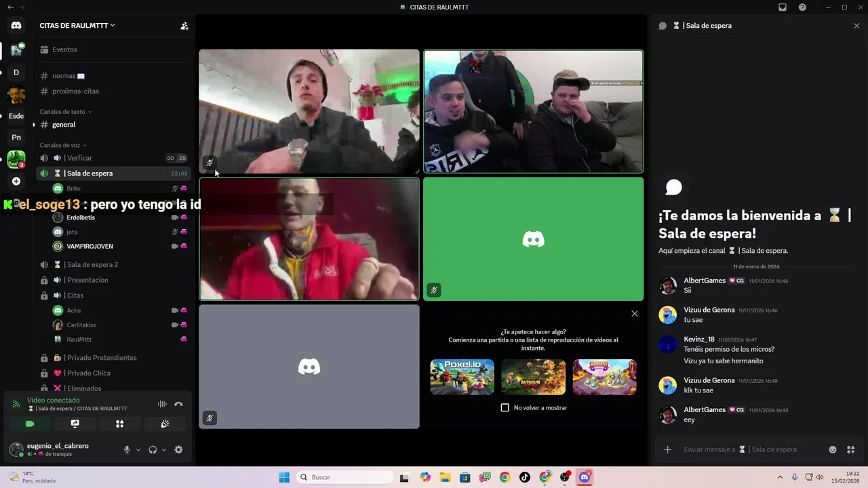The image size is (868, 488).
Task: Click user VAMPIROJOVEN in voice channel
Action: [119, 246]
